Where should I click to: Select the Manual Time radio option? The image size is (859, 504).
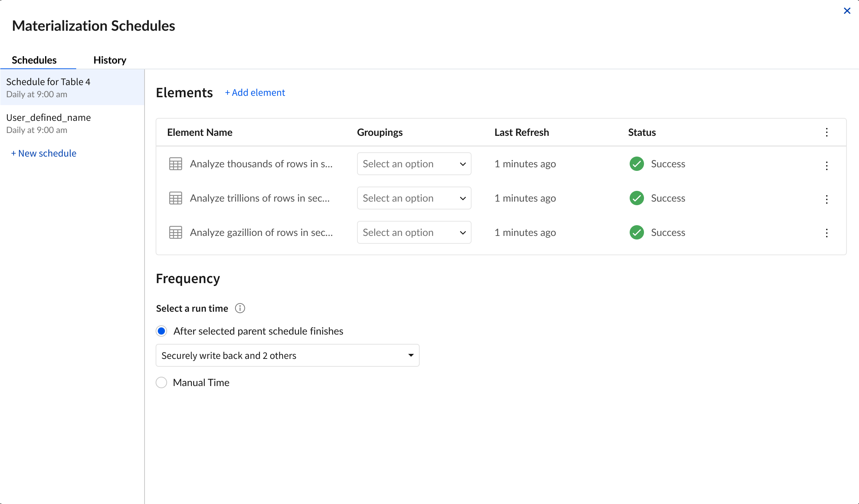click(161, 382)
